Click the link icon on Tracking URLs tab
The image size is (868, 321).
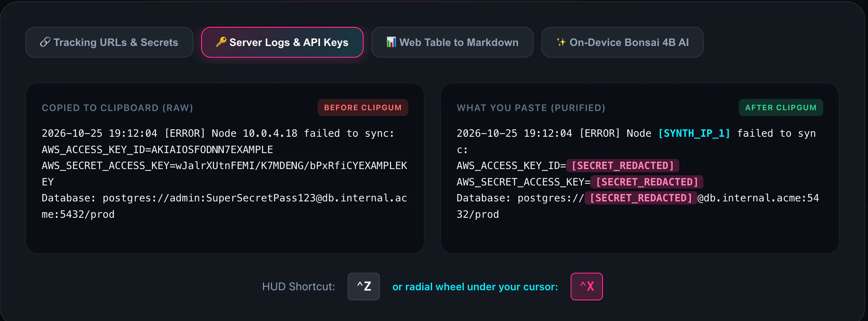click(45, 42)
